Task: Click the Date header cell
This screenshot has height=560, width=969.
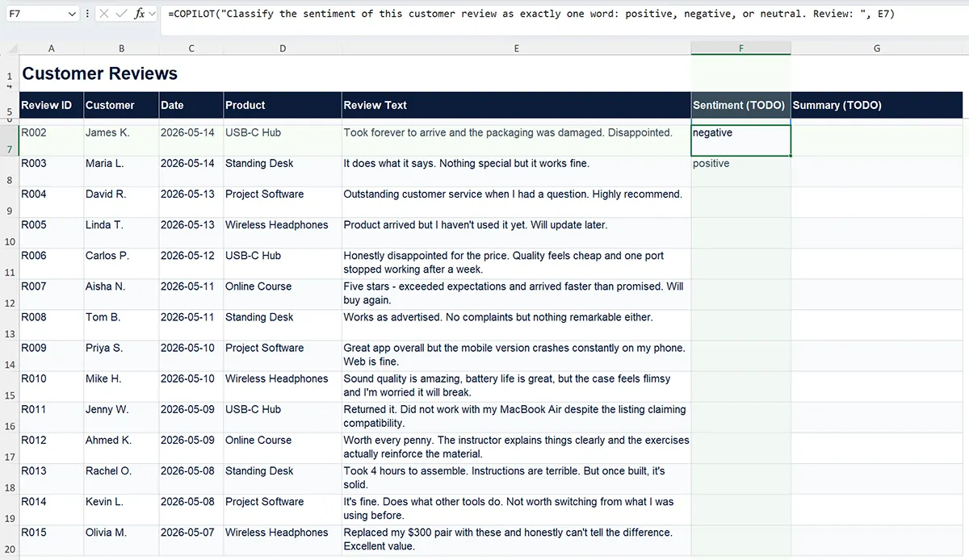Action: [x=191, y=105]
